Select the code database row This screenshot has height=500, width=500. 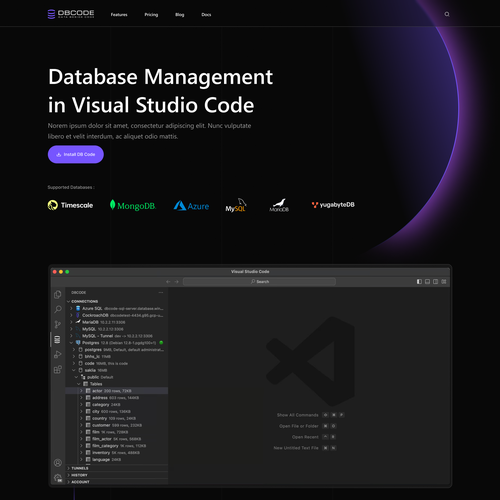(x=117, y=363)
